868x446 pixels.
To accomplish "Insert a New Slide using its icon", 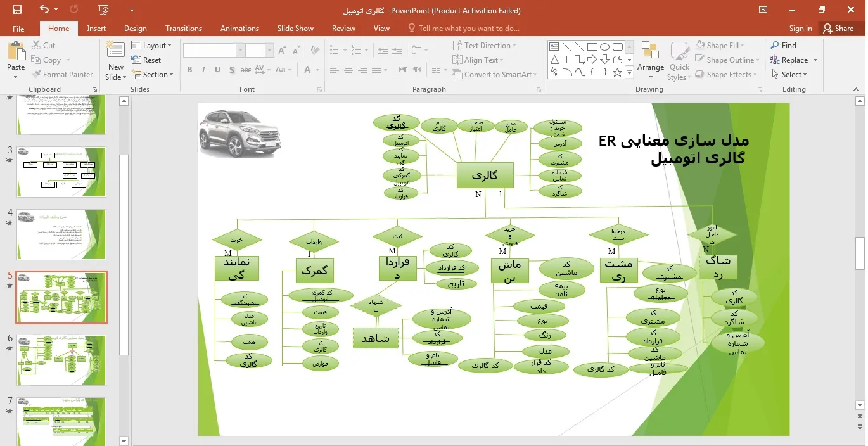I will (x=115, y=53).
